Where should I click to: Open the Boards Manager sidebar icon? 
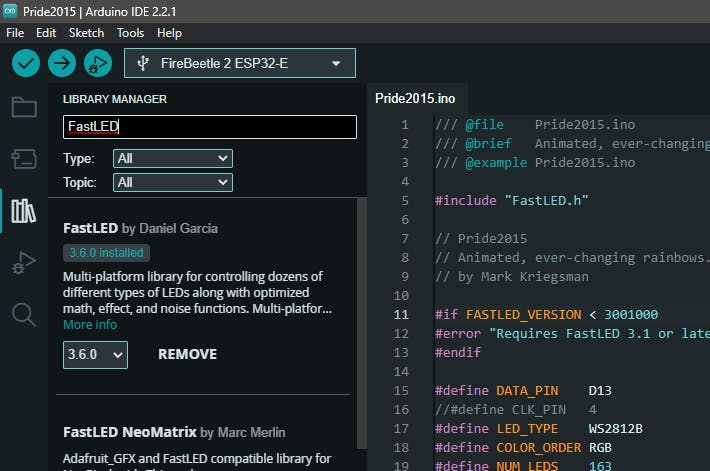[23, 159]
